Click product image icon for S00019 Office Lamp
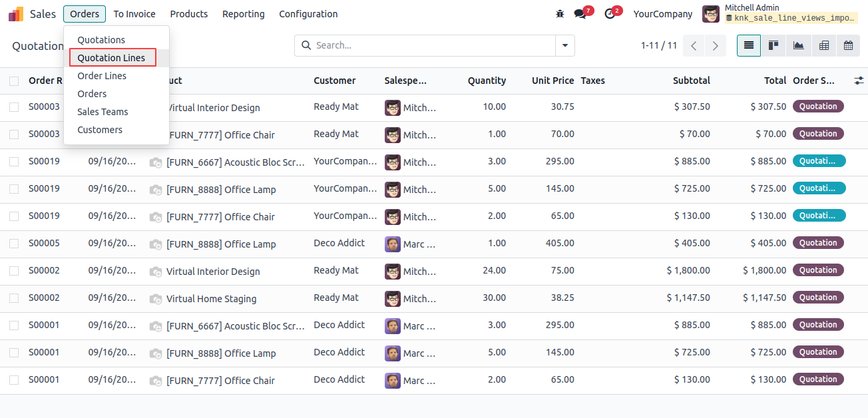The image size is (868, 418). click(x=156, y=190)
